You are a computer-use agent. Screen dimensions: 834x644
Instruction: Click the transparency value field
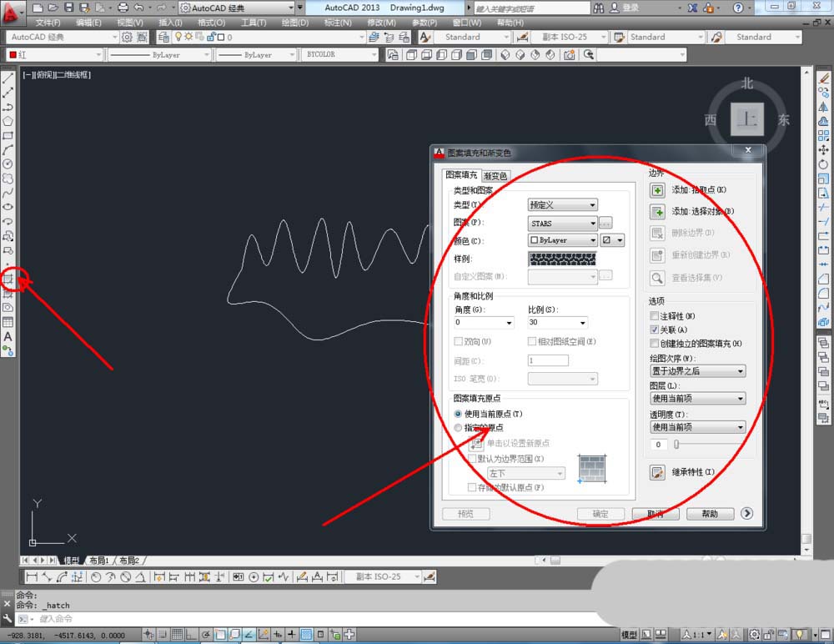659,445
